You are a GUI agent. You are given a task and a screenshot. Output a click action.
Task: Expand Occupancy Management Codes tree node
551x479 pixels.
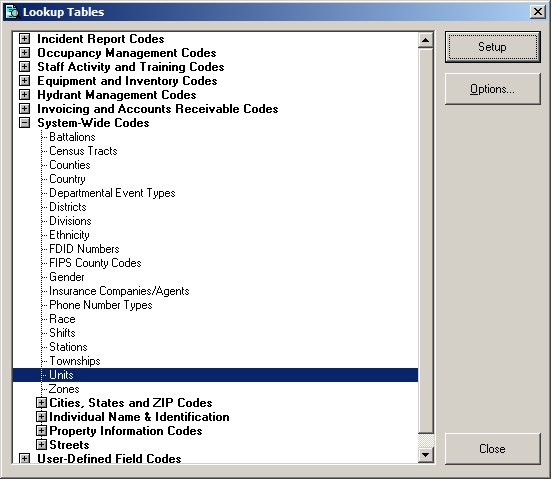(x=24, y=53)
